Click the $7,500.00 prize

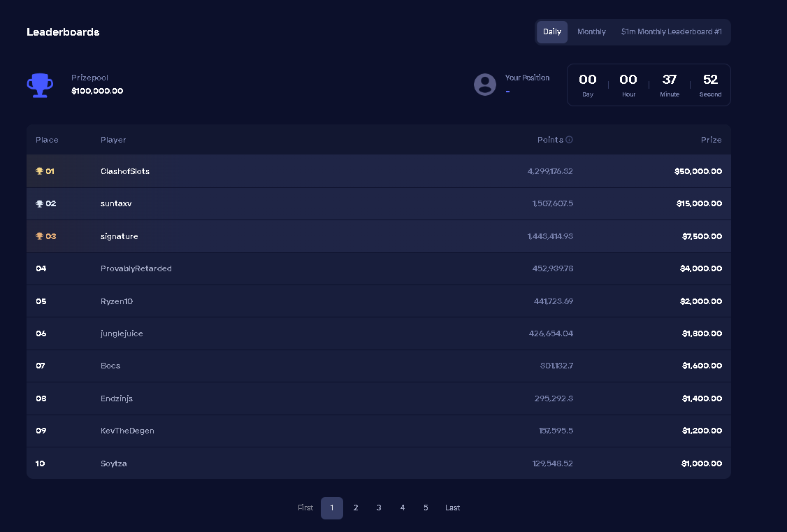702,236
